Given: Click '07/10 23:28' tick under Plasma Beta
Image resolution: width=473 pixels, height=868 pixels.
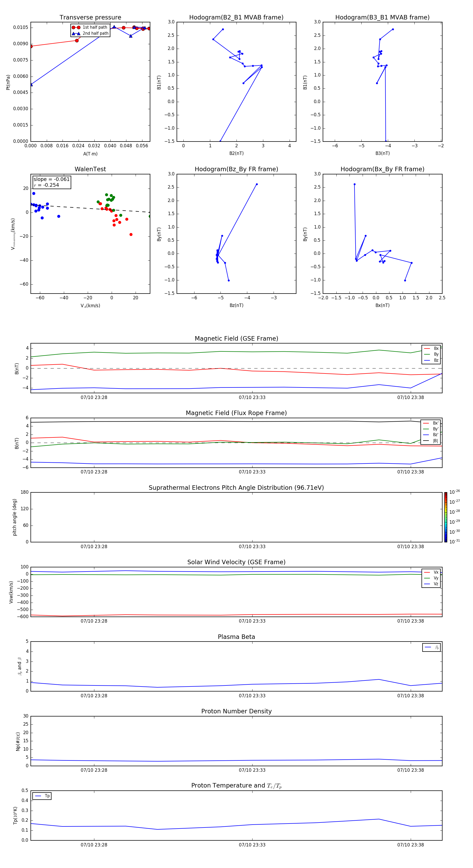Looking at the screenshot, I should coord(94,695).
